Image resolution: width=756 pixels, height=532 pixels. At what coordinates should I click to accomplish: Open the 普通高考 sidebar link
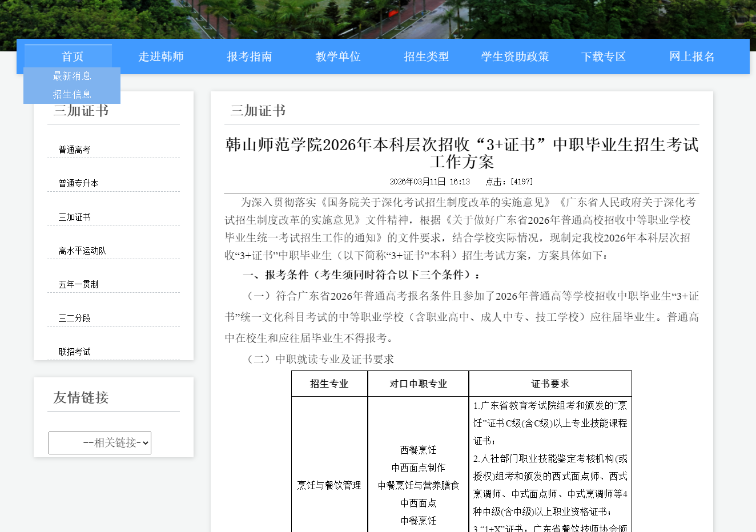click(72, 149)
